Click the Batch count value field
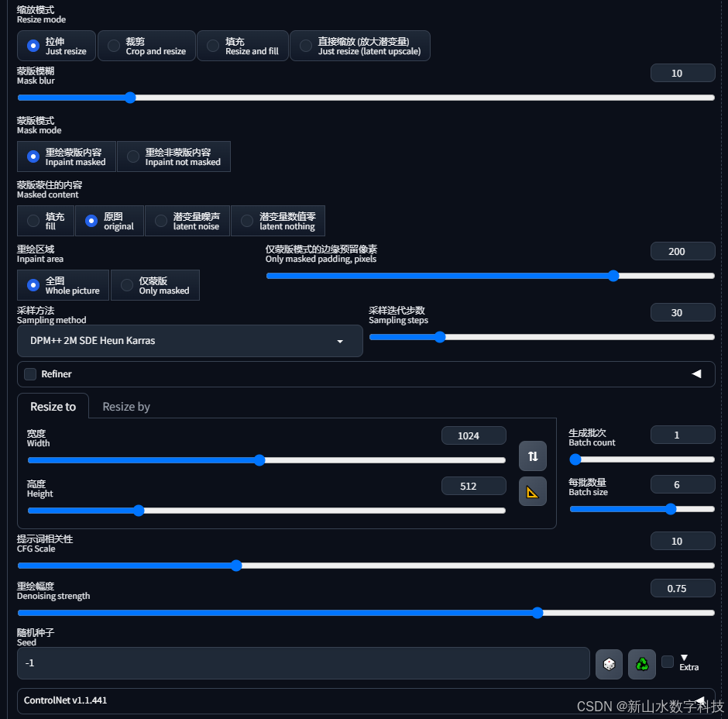The image size is (728, 719). coord(682,435)
